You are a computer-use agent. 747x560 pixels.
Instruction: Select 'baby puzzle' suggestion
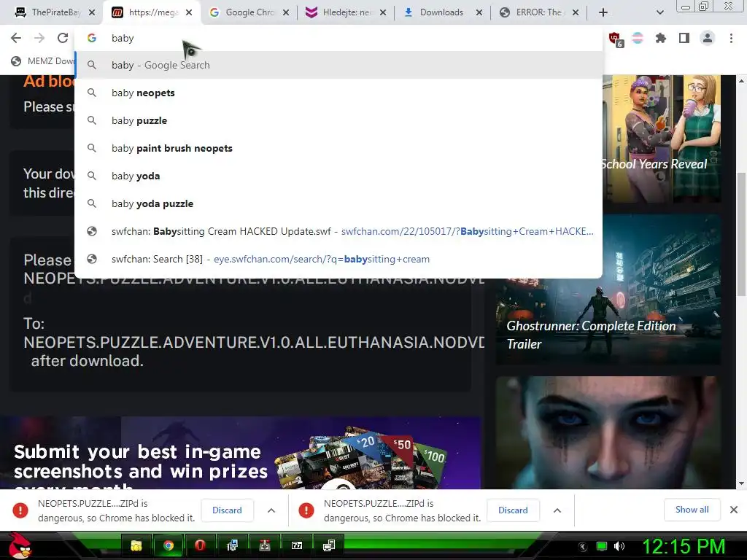click(x=338, y=120)
